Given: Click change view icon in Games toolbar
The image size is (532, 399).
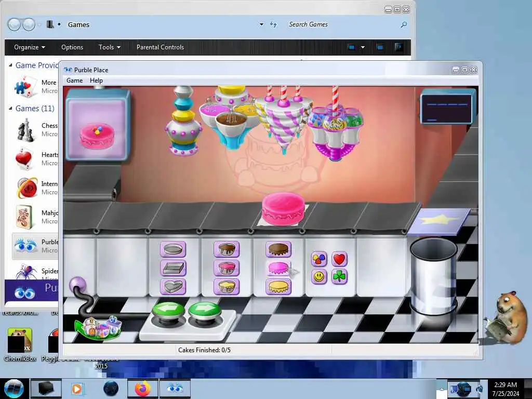Looking at the screenshot, I should (x=352, y=47).
